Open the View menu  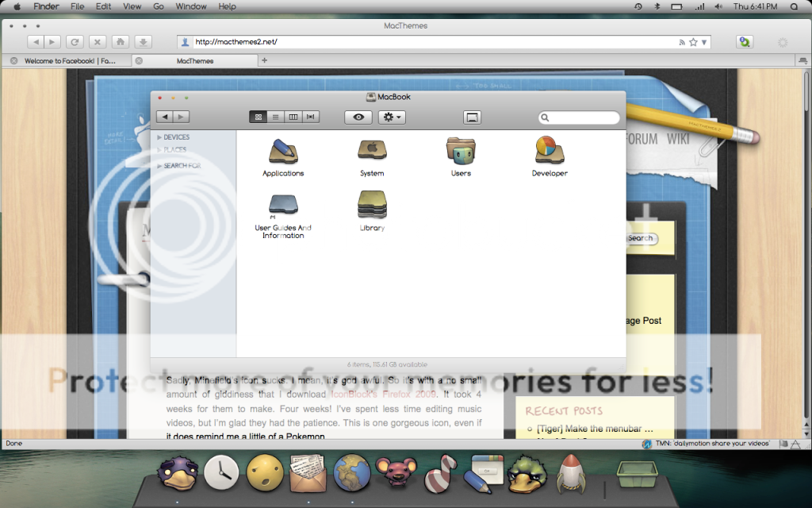point(132,6)
